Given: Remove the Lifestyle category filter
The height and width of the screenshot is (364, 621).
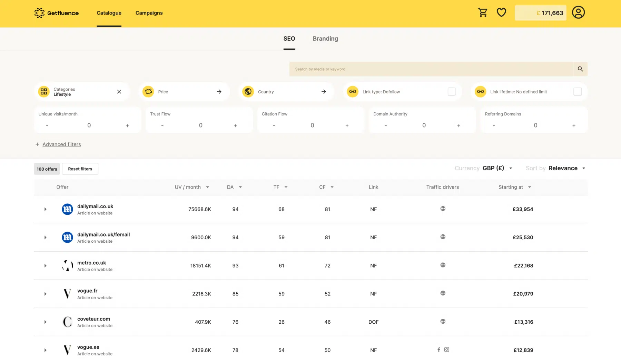Looking at the screenshot, I should 119,92.
